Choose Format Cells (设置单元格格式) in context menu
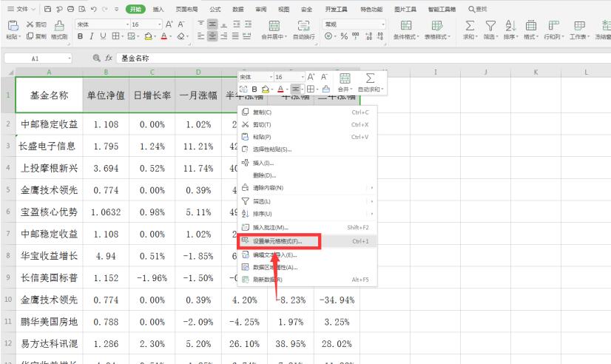This screenshot has height=364, width=611. 307,241
